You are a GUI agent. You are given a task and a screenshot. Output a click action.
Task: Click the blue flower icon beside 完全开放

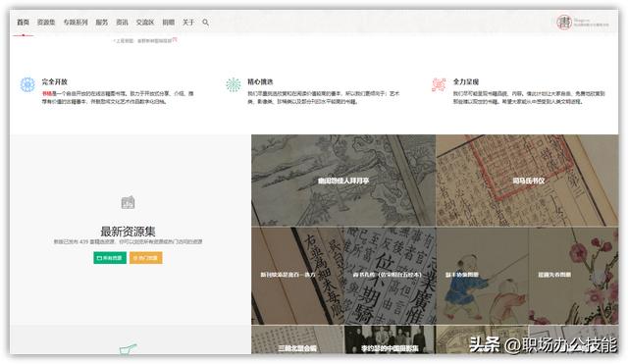pos(27,84)
